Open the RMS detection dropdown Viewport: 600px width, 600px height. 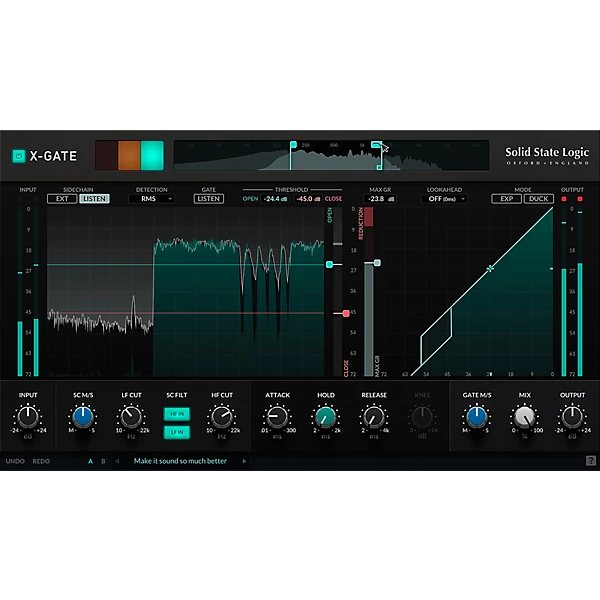coord(152,199)
